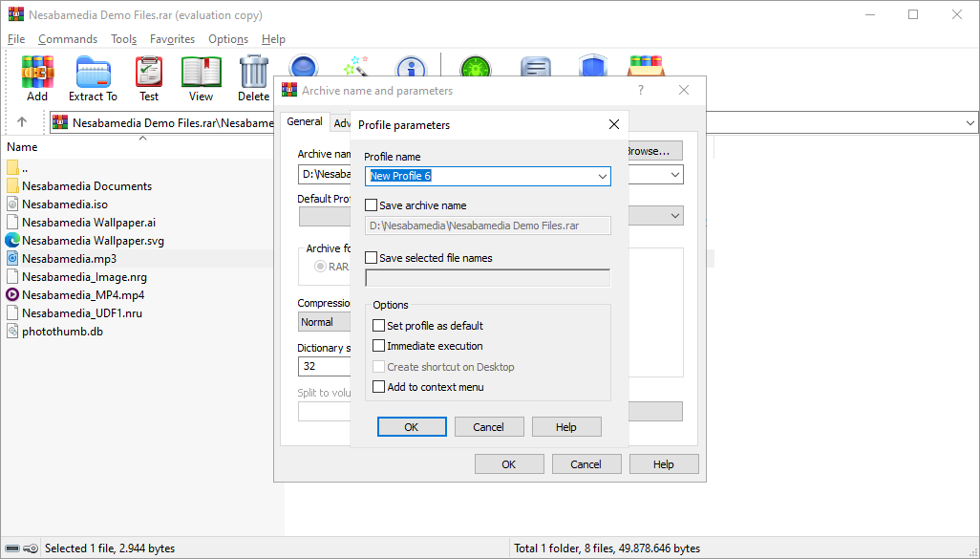Click the Nesabamedia Wallpaper.svg Edge icon

tap(12, 240)
